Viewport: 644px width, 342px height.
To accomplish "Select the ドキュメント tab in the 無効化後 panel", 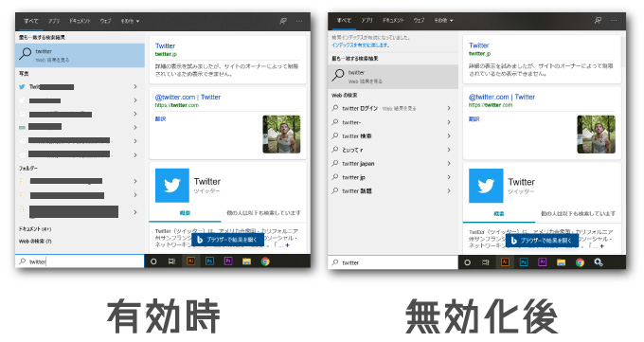I will [x=393, y=20].
